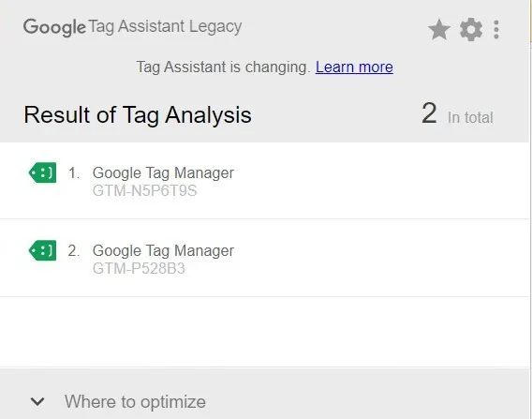
Task: Expand the Where to optimize chevron
Action: [37, 401]
